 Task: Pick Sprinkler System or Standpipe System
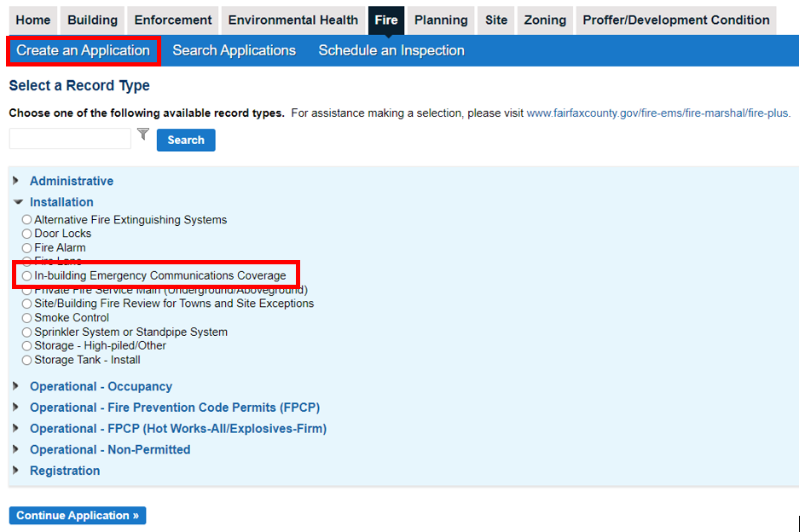[26, 332]
